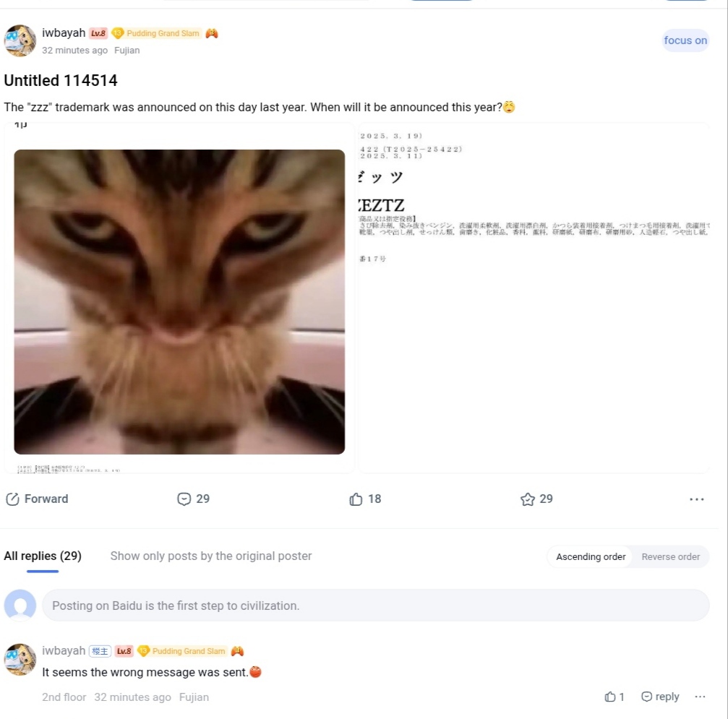The image size is (728, 719).
Task: Favorite the post with star icon
Action: tap(528, 499)
